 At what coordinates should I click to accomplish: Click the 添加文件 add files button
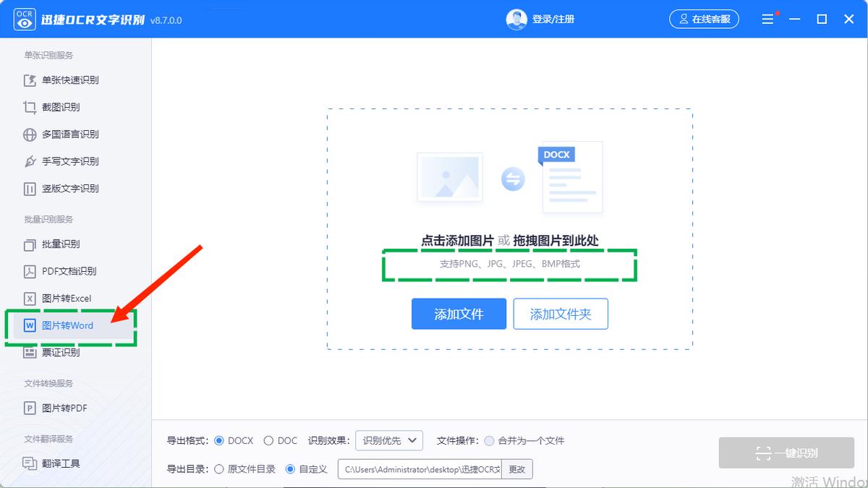point(459,314)
